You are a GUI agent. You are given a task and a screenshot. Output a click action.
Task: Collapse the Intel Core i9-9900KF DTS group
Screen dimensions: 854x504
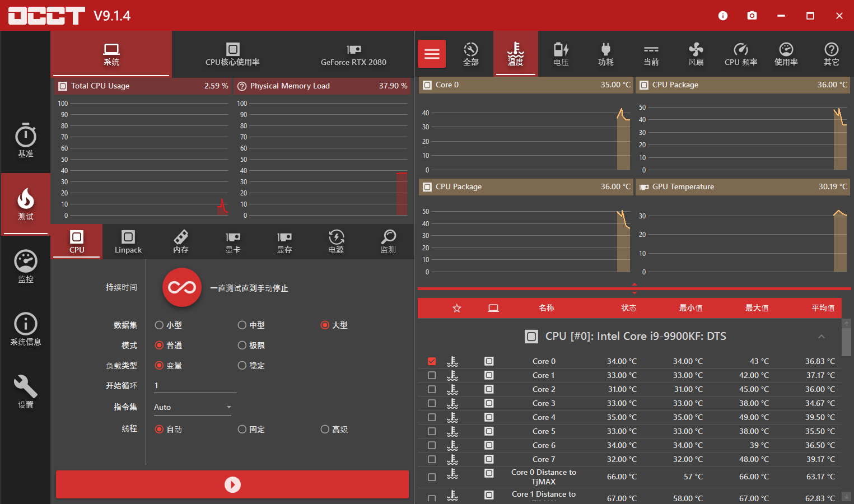coord(822,337)
